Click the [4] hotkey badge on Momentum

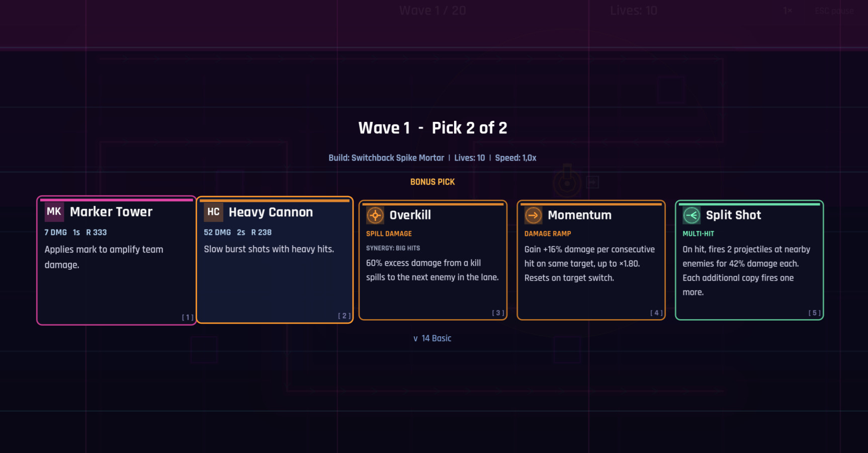pyautogui.click(x=656, y=313)
